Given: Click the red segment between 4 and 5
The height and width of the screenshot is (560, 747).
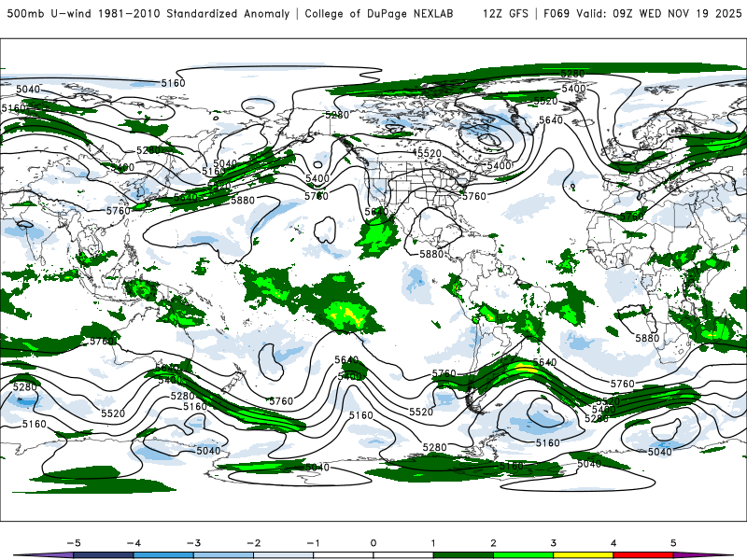Looking at the screenshot, I should point(643,555).
